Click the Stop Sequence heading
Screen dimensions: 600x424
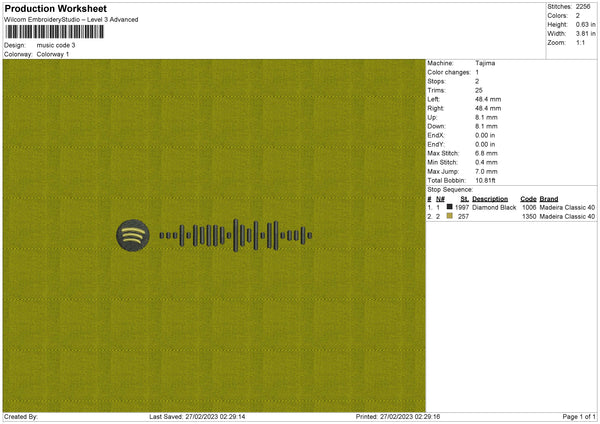click(450, 190)
